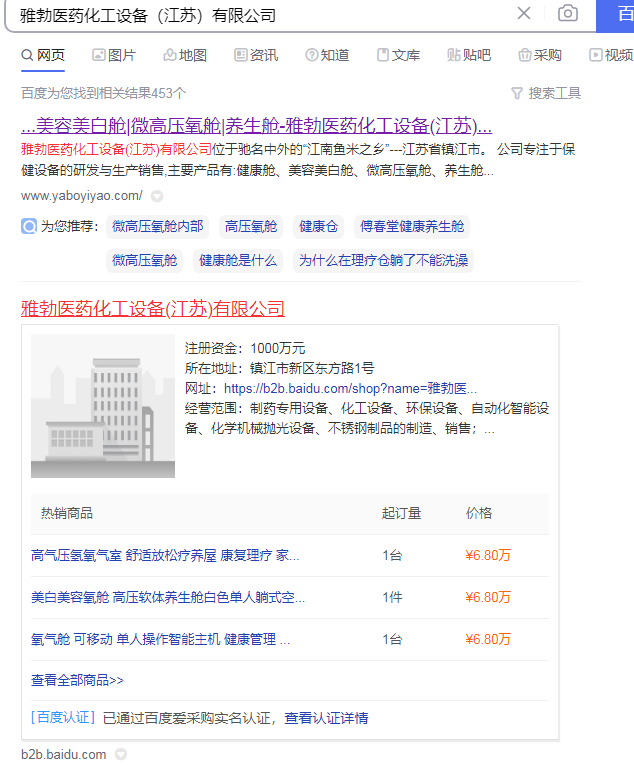The height and width of the screenshot is (765, 634).
Task: Click 1件 quantity of 美白美容氧舱 row
Action: click(x=392, y=598)
